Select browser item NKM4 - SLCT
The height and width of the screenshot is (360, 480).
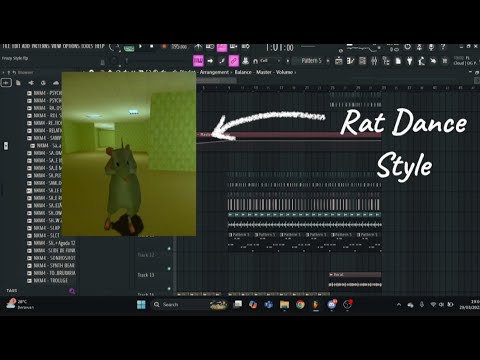[44, 235]
